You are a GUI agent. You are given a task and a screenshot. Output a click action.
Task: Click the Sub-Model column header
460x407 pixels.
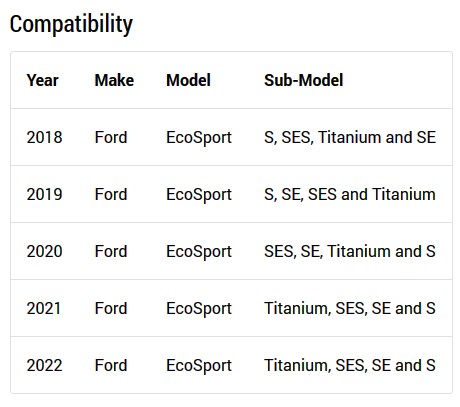pos(304,80)
